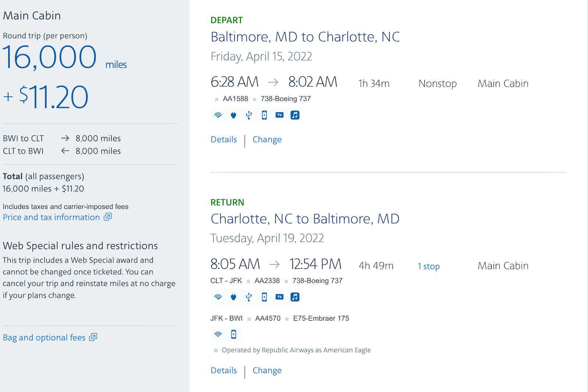The image size is (588, 392).
Task: Click Change on the return flight
Action: [x=267, y=370]
